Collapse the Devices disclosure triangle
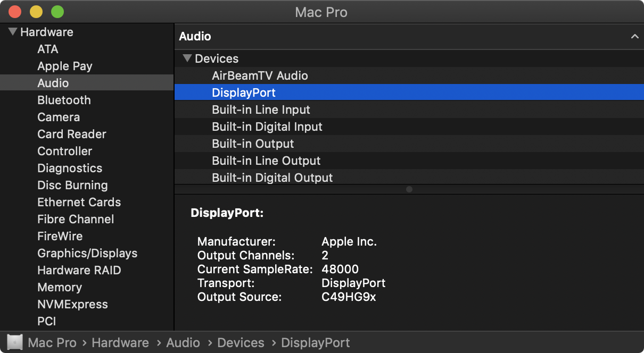This screenshot has height=353, width=644. point(187,58)
